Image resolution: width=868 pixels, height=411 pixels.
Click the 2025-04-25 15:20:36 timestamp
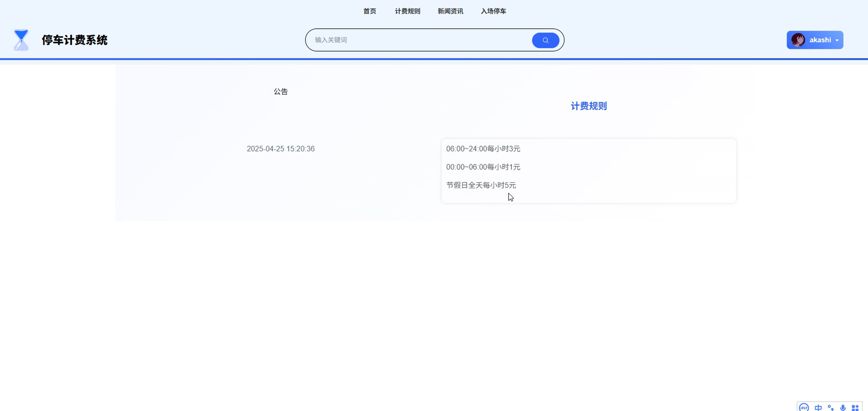(x=281, y=149)
